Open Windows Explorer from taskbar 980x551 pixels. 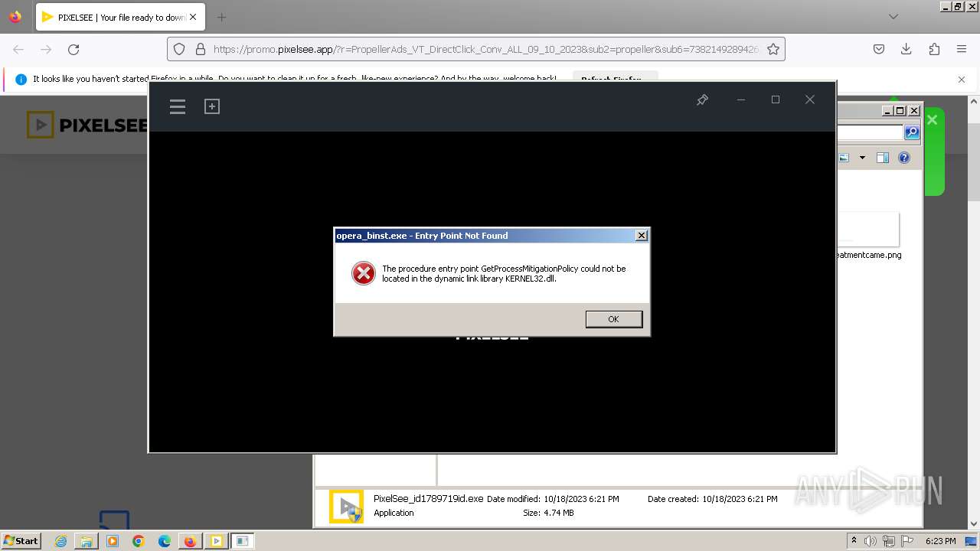pyautogui.click(x=87, y=541)
